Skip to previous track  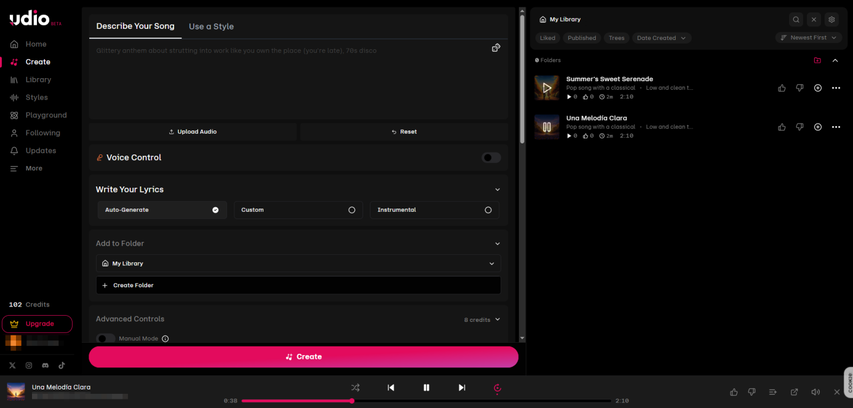click(391, 388)
